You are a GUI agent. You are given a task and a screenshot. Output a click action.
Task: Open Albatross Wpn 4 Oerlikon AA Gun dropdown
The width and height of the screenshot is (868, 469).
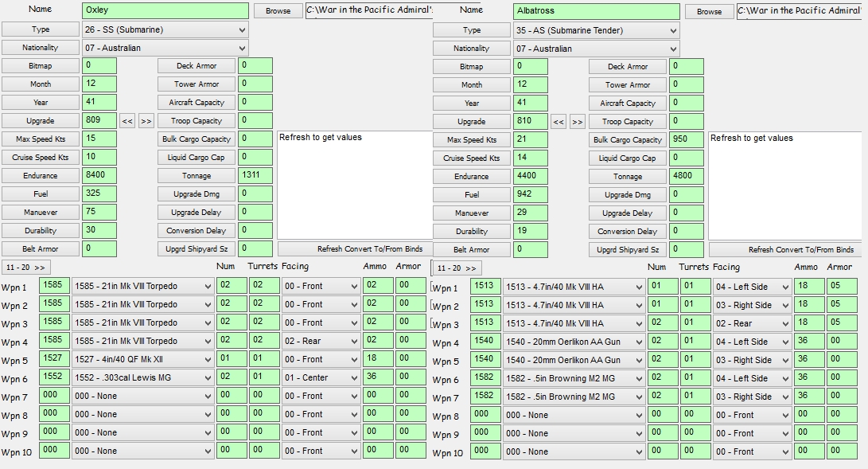click(574, 342)
